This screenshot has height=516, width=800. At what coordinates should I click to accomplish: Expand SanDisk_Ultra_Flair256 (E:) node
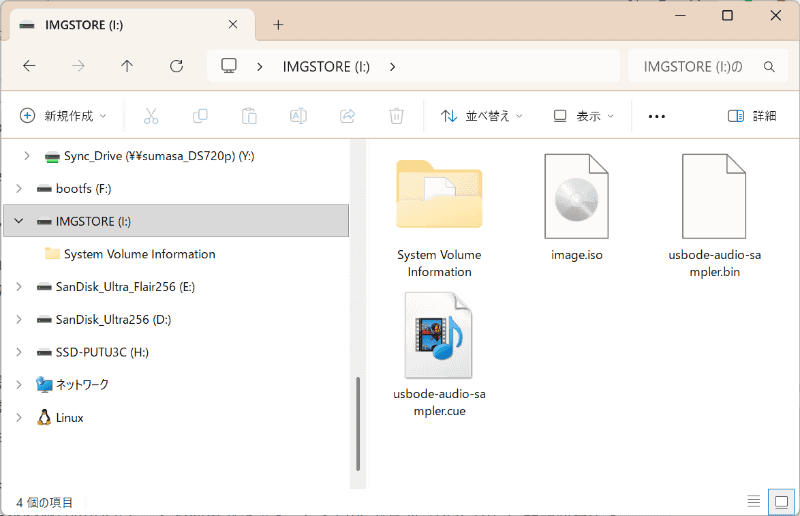click(x=19, y=286)
